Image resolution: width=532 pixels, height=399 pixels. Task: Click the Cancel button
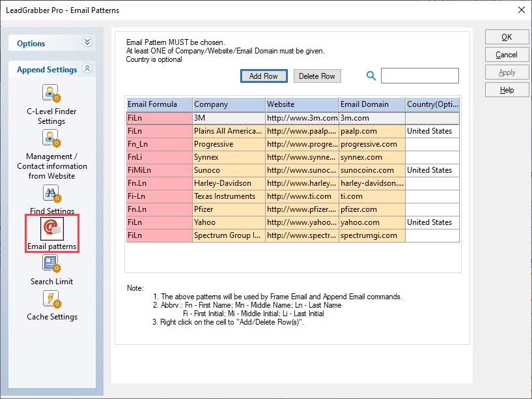tap(507, 55)
